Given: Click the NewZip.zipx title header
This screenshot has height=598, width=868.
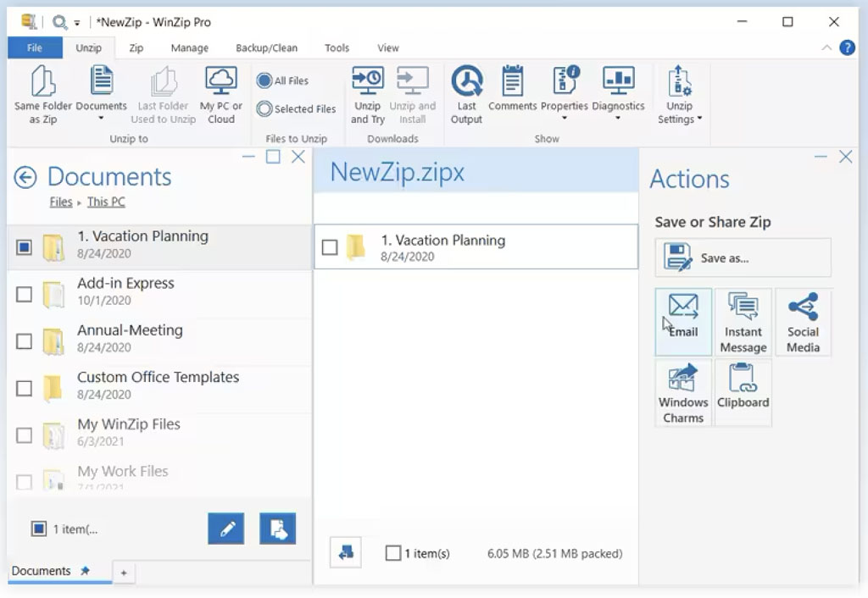Looking at the screenshot, I should click(398, 172).
